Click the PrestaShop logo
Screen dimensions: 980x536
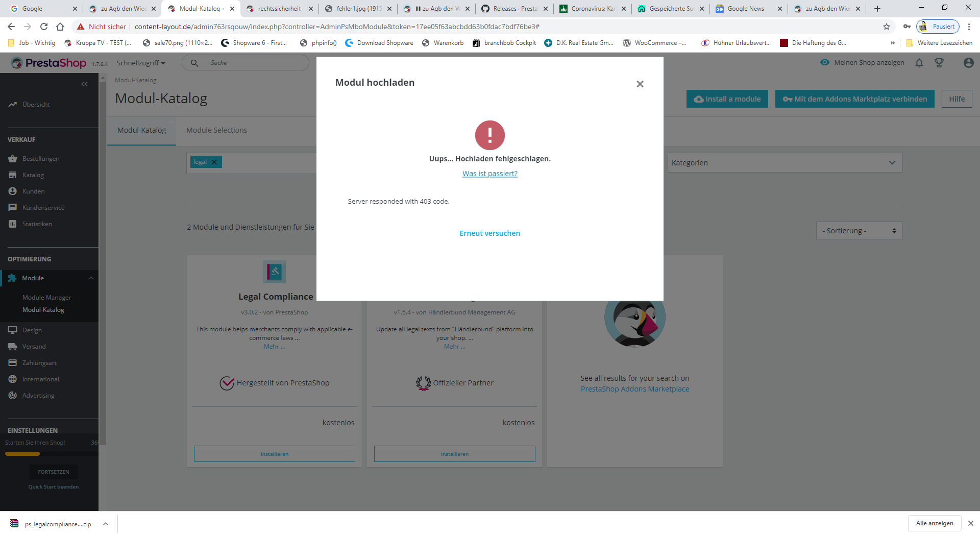point(48,63)
